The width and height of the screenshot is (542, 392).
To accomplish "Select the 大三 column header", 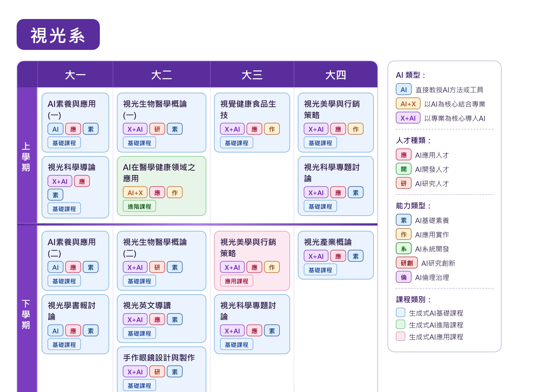I will click(252, 75).
